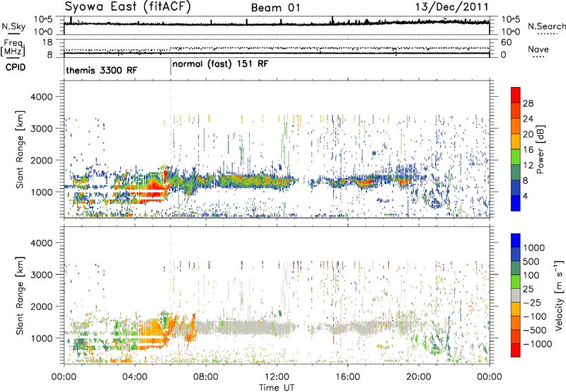Click the '20:00' time axis label
This screenshot has width=566, height=392.
pyautogui.click(x=418, y=377)
